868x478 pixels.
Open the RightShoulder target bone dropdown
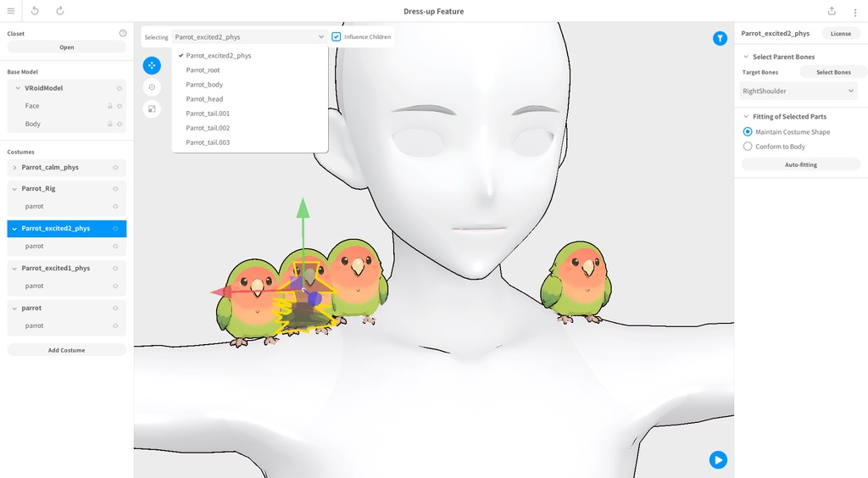[798, 91]
